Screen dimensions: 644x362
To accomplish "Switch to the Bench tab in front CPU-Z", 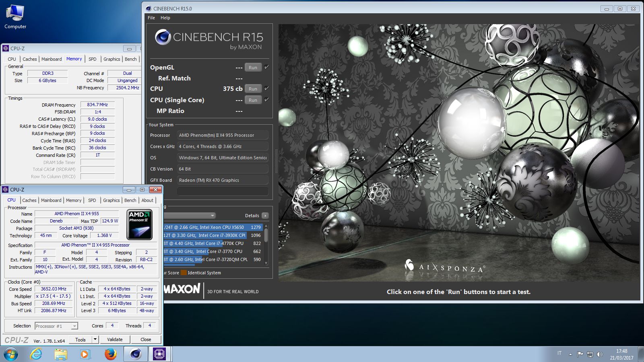I will 130,200.
